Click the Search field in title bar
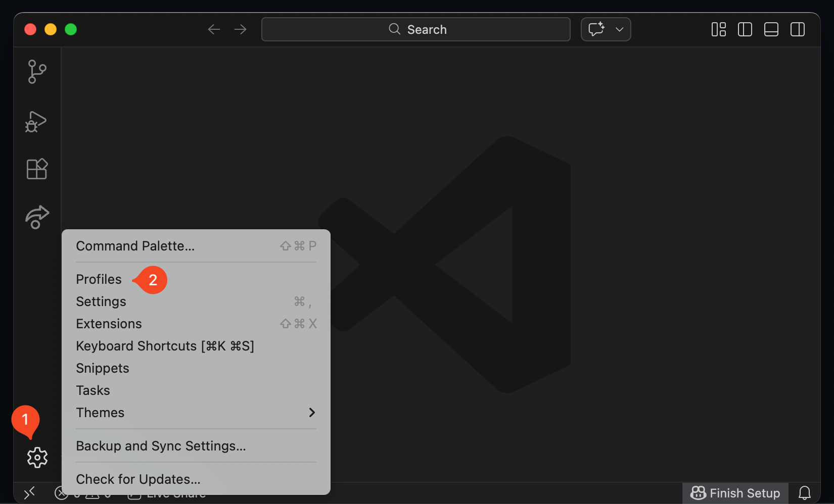Screen dimensions: 834x504 click(416, 29)
